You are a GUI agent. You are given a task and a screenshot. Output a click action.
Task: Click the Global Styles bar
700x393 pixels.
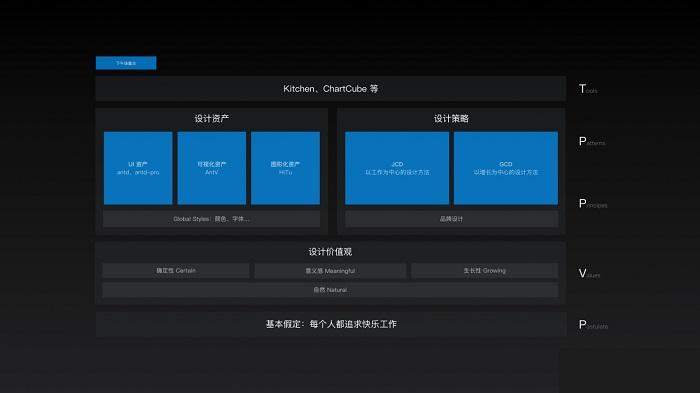[x=212, y=219]
